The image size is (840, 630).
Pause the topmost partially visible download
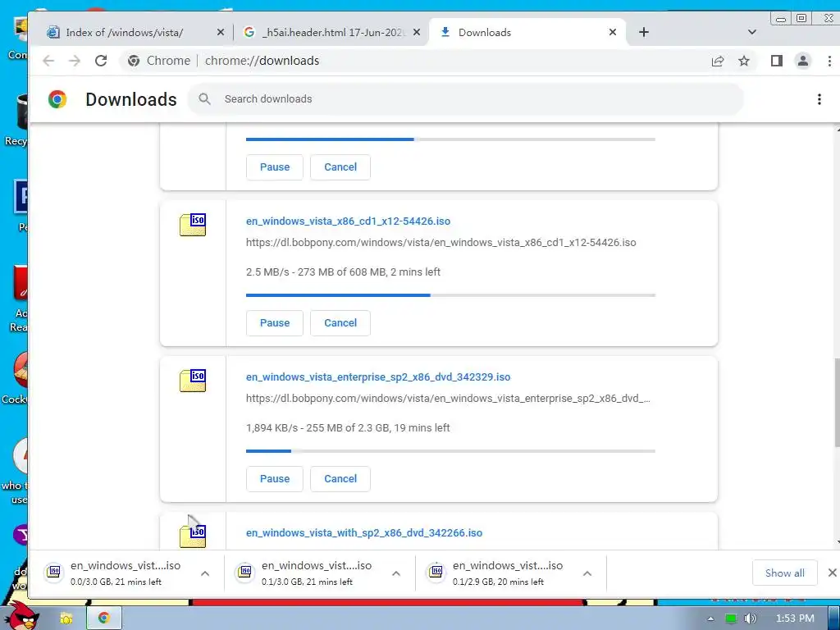[275, 167]
